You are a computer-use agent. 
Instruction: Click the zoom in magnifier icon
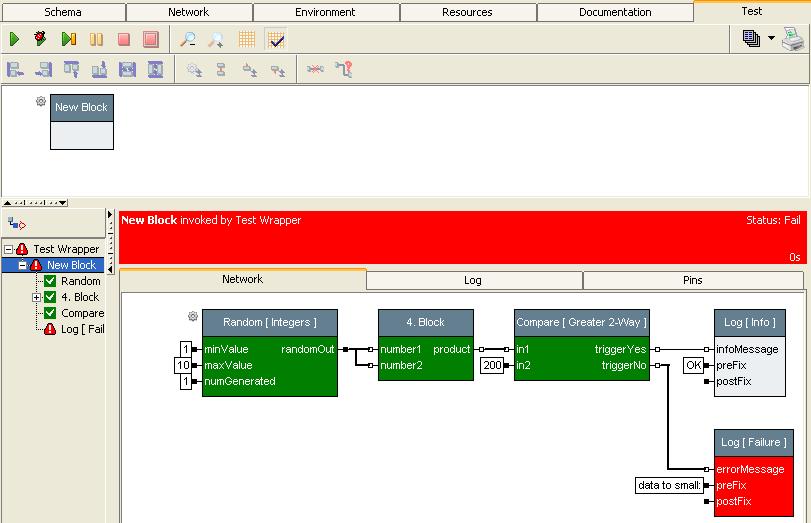click(x=215, y=40)
